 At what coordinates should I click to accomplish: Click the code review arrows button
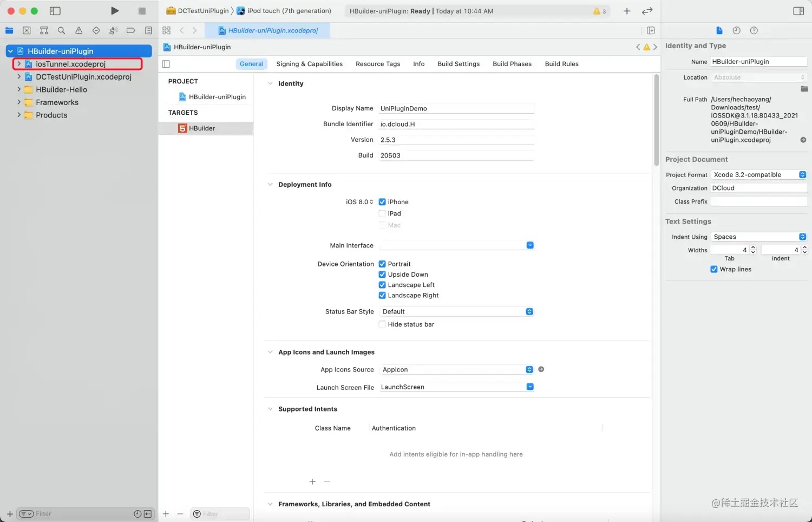tap(647, 11)
